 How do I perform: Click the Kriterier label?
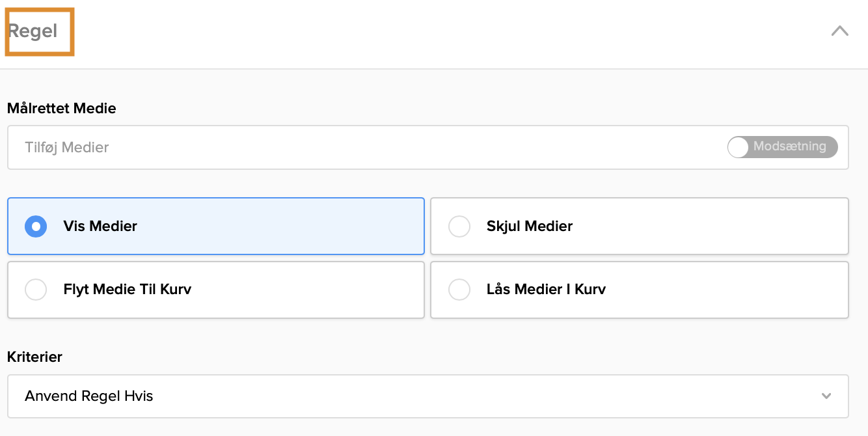pos(34,357)
